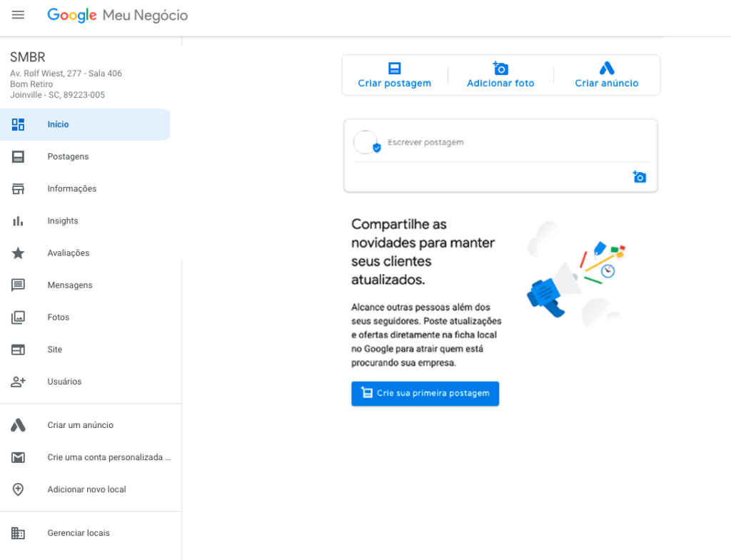This screenshot has height=560, width=731.
Task: Click the profile avatar with verified badge
Action: [x=366, y=142]
